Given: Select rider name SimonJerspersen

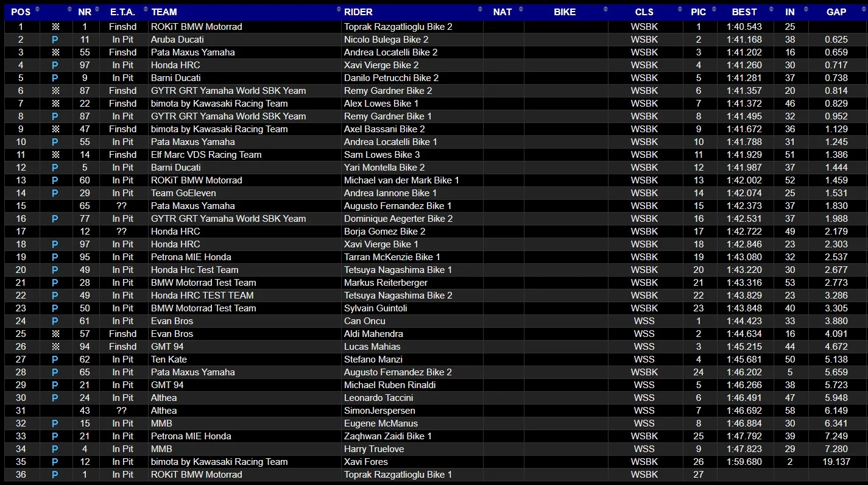Looking at the screenshot, I should [x=379, y=411].
